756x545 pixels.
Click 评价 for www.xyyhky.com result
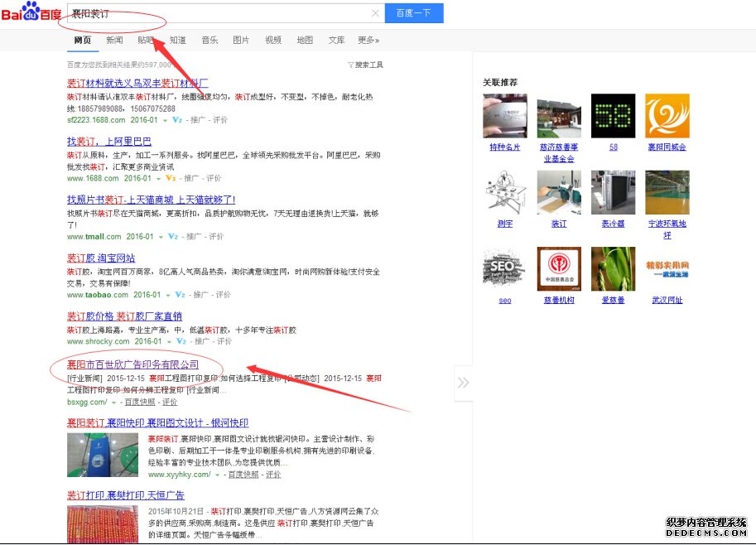(x=273, y=474)
